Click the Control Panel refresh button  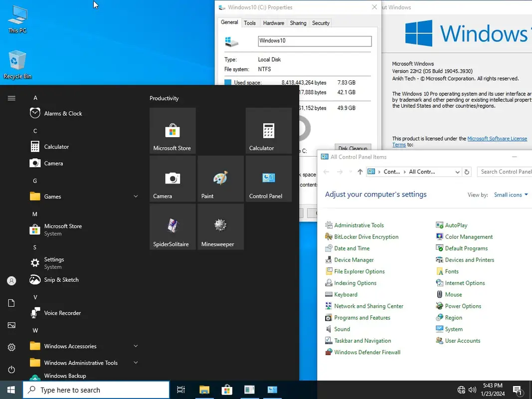click(467, 172)
